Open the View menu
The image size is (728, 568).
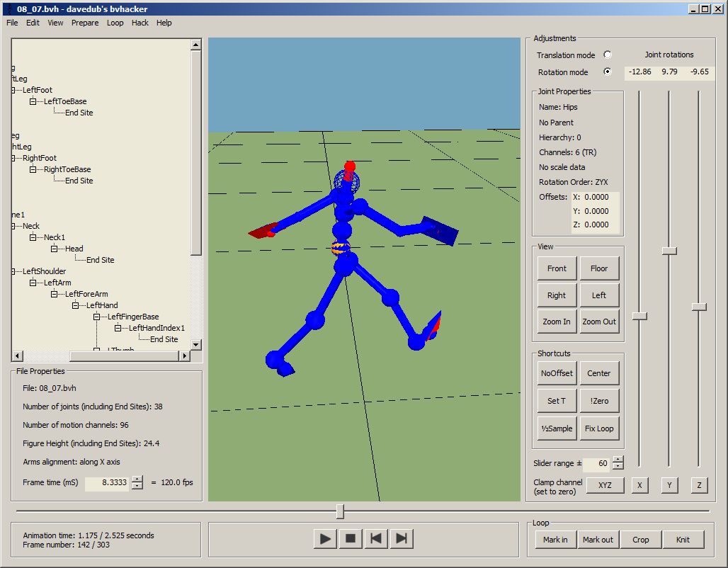[x=55, y=23]
